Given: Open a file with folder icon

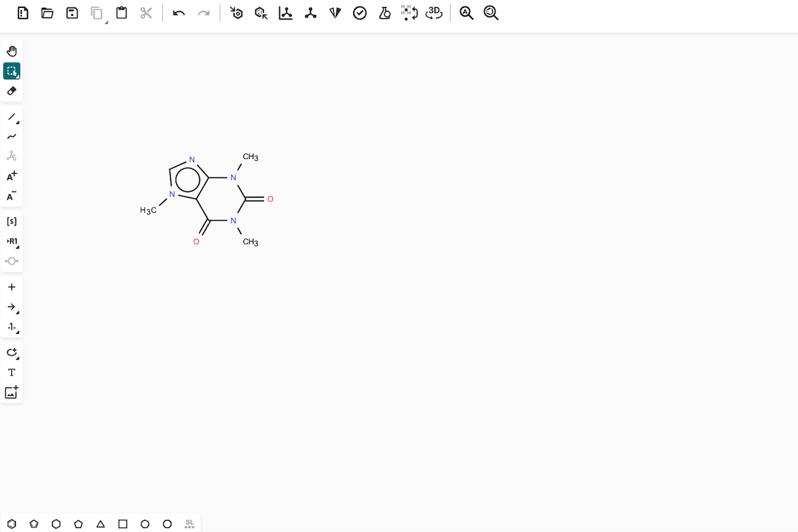Looking at the screenshot, I should [x=47, y=13].
